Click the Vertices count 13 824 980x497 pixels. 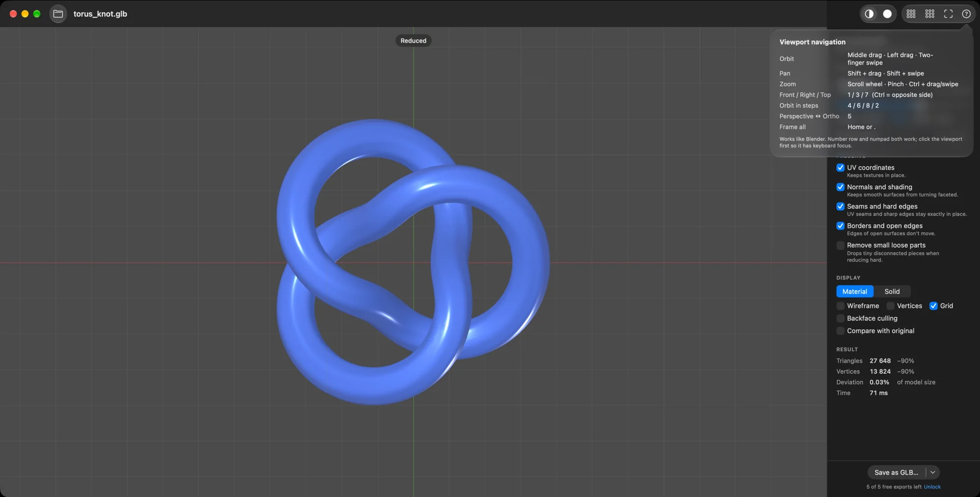pos(880,372)
